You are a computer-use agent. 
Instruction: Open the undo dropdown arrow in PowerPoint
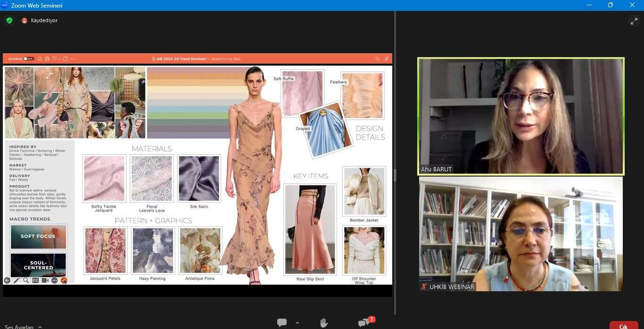[59, 59]
